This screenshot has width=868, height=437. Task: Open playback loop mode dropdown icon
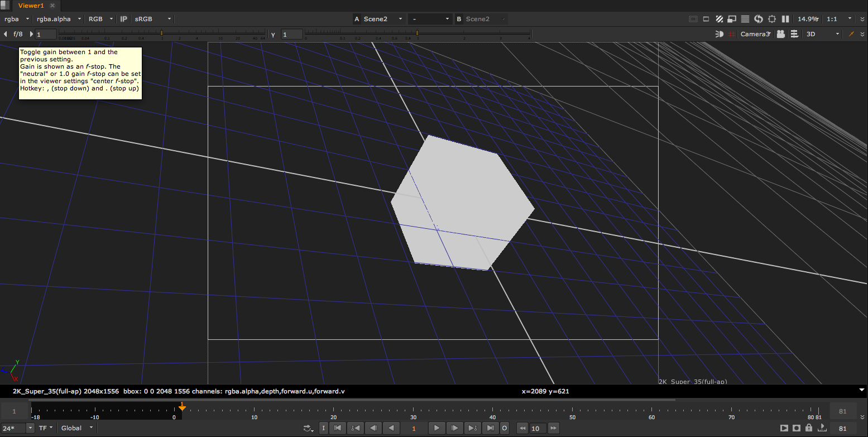click(308, 428)
